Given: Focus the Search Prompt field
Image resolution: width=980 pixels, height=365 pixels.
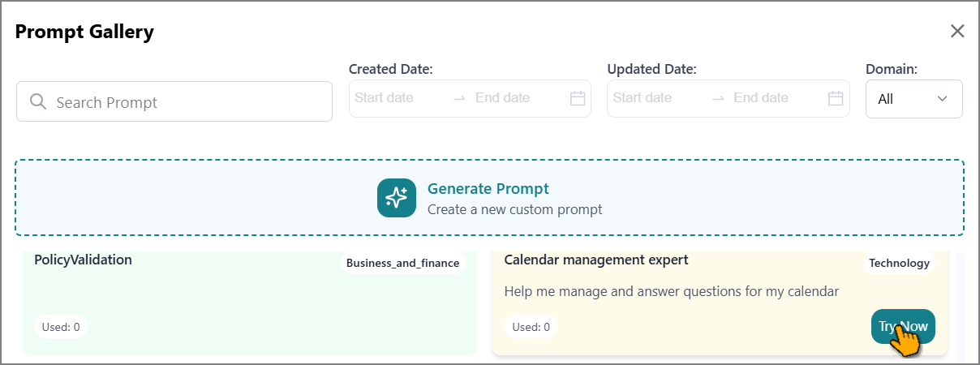Looking at the screenshot, I should (174, 101).
